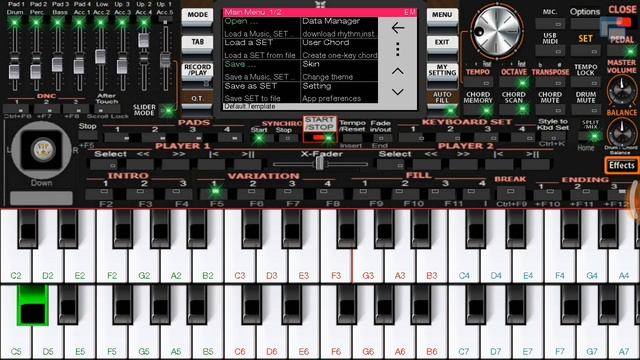Toggle the USB MIDI button
The width and height of the screenshot is (640, 360).
coord(550,51)
